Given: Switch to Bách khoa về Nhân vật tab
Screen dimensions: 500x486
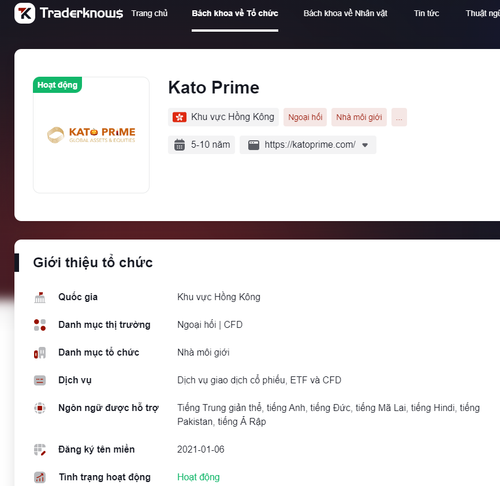Looking at the screenshot, I should pos(345,13).
